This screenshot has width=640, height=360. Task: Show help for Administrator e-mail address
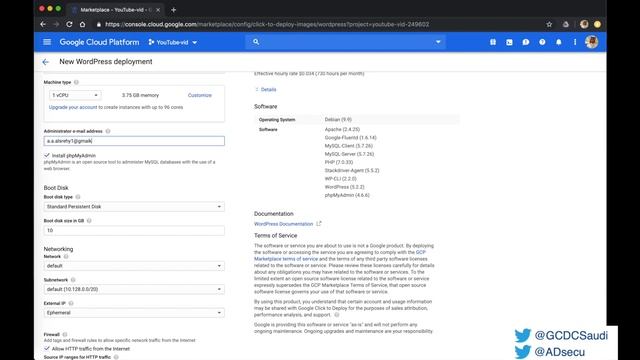point(108,131)
